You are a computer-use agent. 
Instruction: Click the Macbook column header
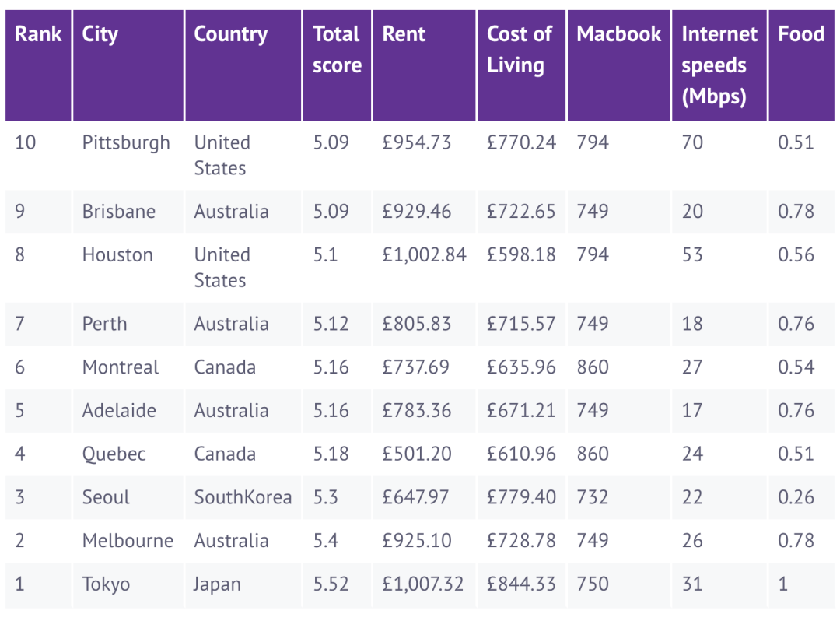coord(619,34)
